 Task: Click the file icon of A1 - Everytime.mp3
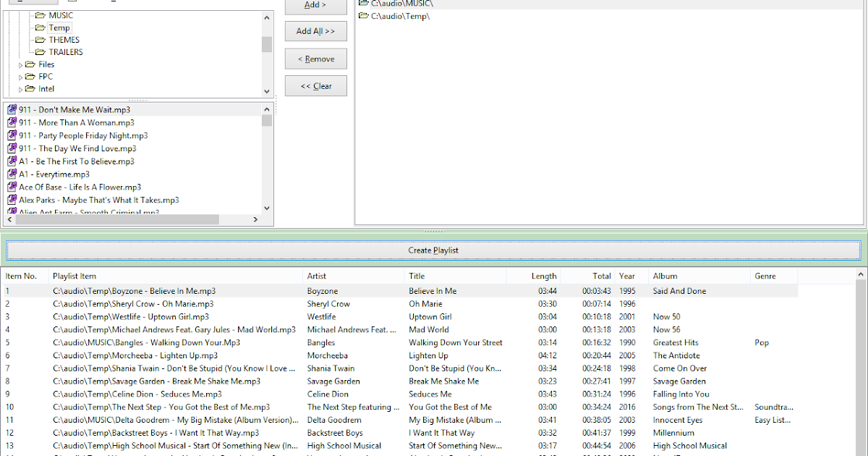coord(12,174)
